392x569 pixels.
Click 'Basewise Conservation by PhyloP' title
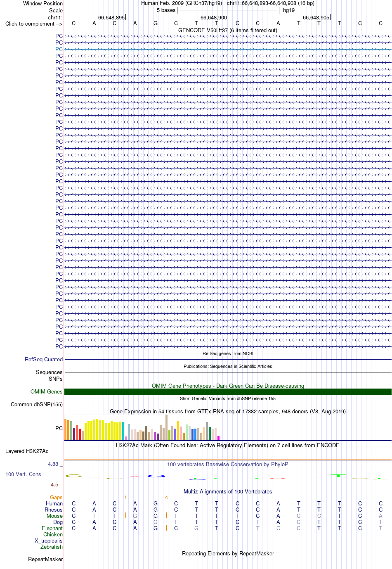pos(228,465)
